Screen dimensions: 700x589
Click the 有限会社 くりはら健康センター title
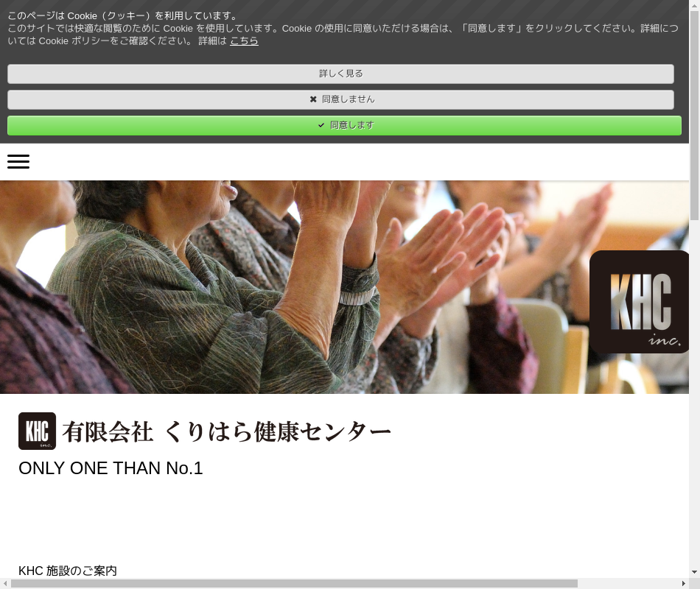coord(226,431)
